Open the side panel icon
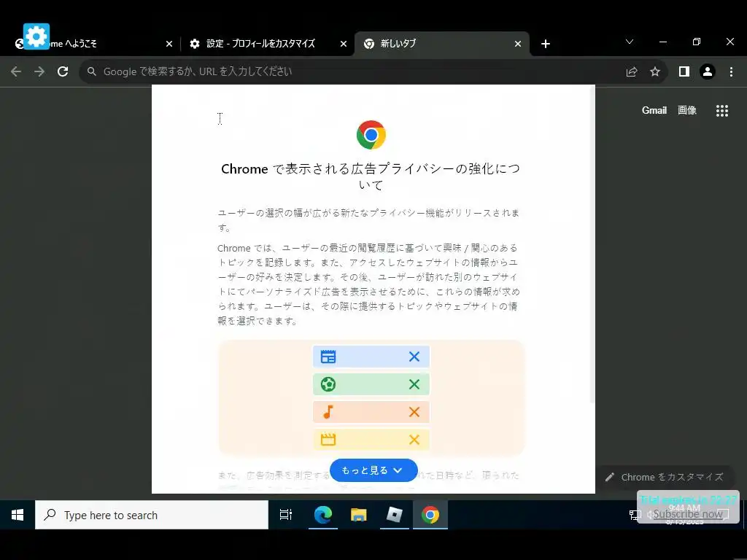 [684, 71]
